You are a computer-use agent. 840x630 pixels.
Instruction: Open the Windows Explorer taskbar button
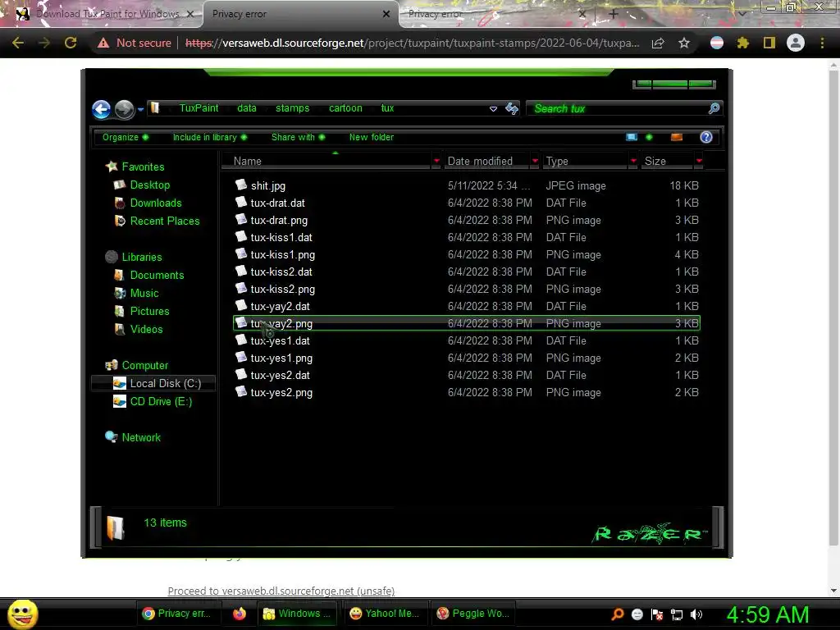point(297,614)
